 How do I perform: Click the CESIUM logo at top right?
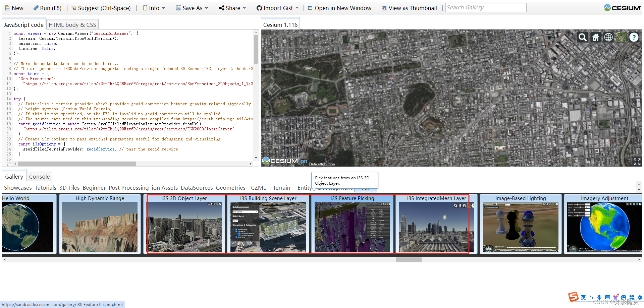click(622, 7)
